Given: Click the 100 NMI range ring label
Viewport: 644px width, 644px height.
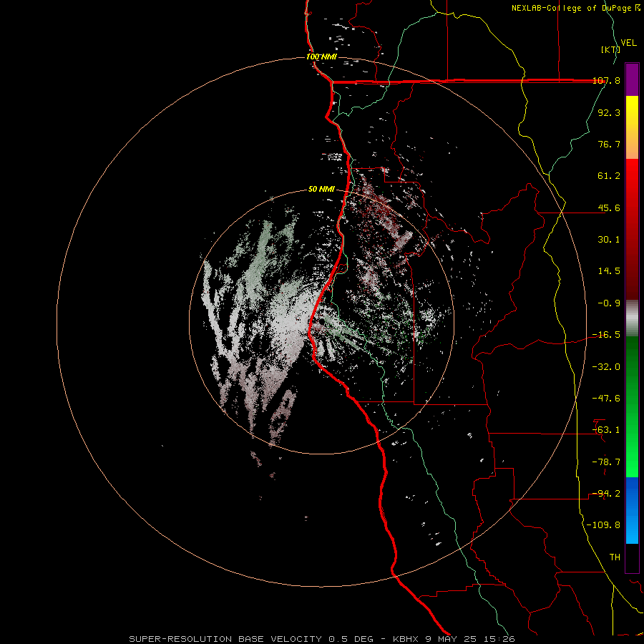Looking at the screenshot, I should click(x=321, y=57).
